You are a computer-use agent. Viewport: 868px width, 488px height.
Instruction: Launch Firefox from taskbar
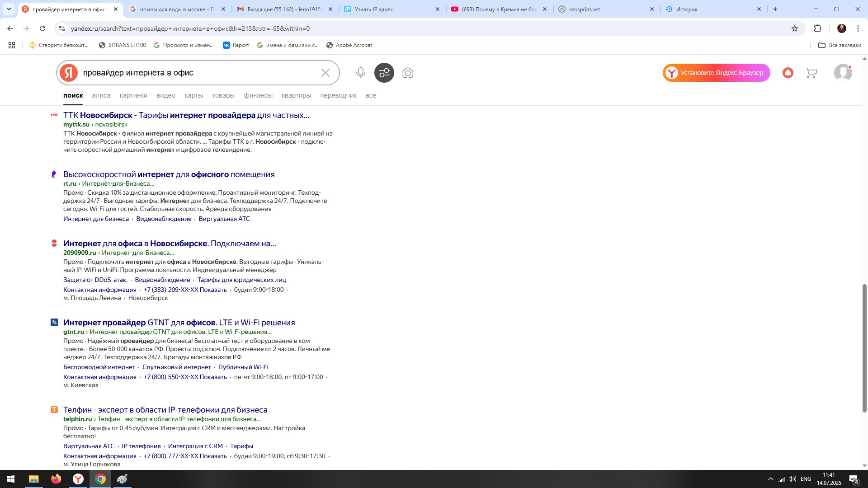coord(56,479)
